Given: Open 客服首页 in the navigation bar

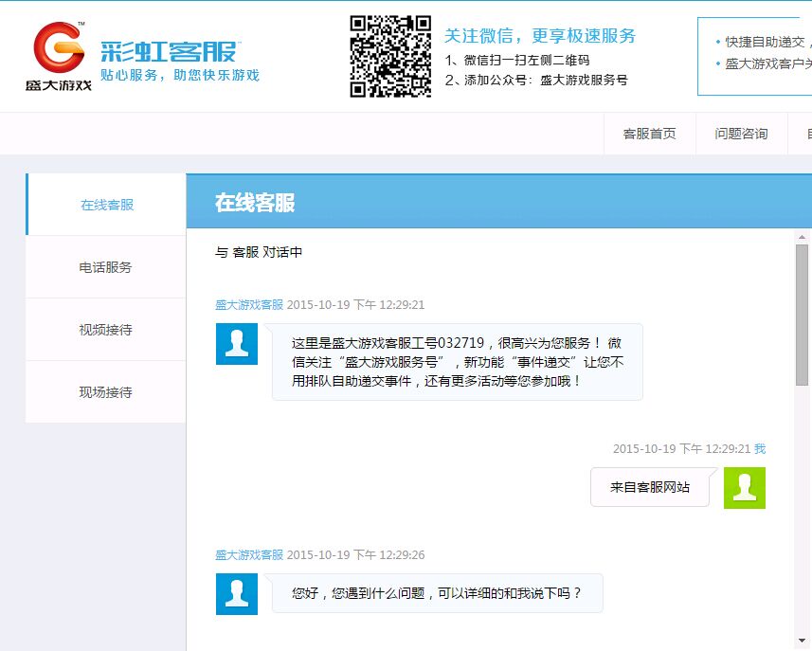Looking at the screenshot, I should [649, 135].
